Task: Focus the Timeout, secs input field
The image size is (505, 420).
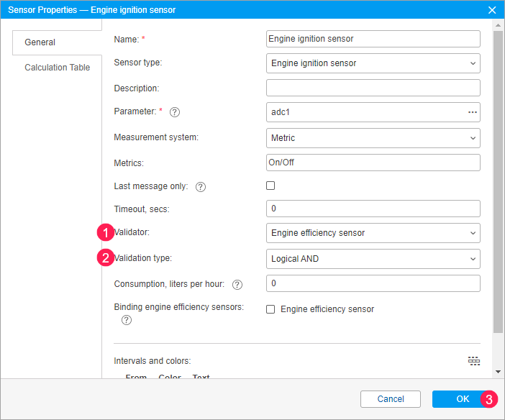Action: click(373, 209)
